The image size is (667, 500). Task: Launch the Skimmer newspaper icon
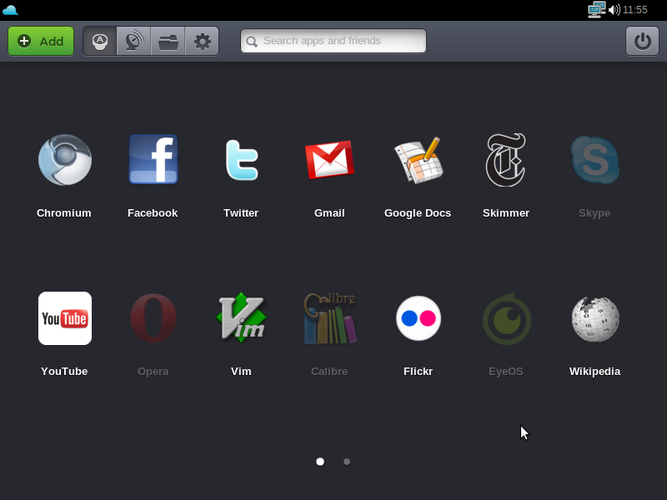(x=506, y=160)
